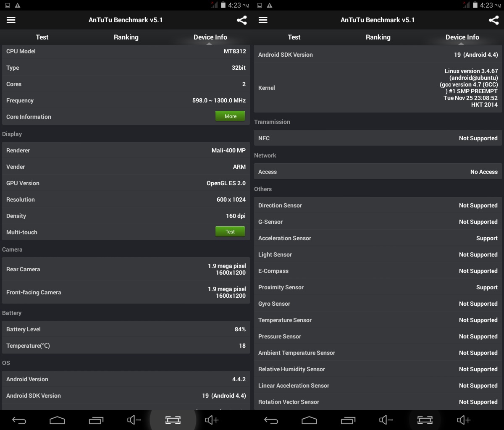Screen dimensions: 504x430
Task: Tap the Vender value ARM
Action: [239, 167]
